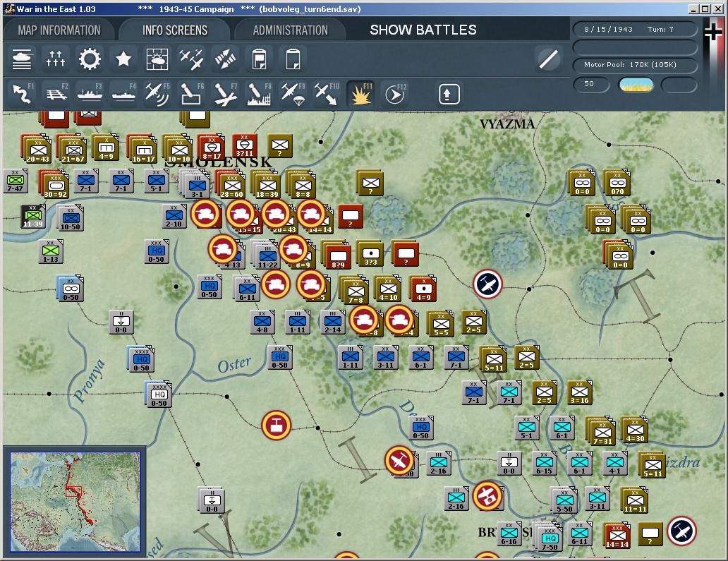The width and height of the screenshot is (728, 561).
Task: Select the 3=16 Soviet counter
Action: [579, 392]
